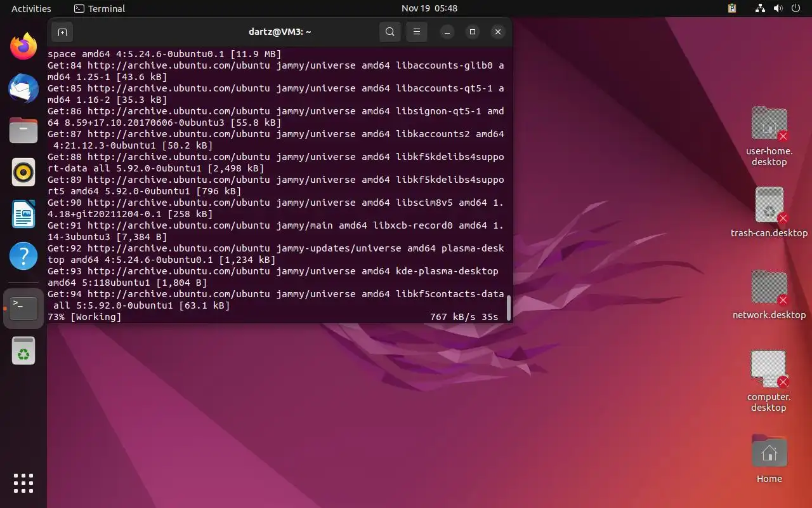Click the clipboard indicator in top bar

pos(732,8)
